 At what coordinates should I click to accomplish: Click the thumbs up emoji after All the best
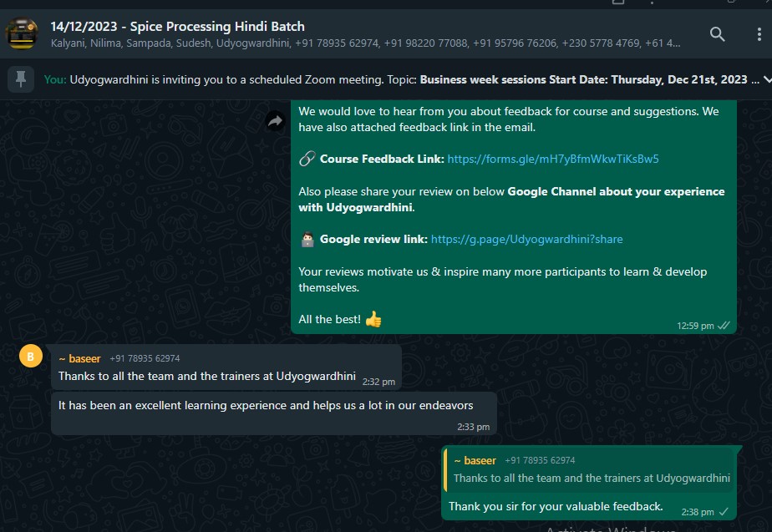tap(373, 319)
